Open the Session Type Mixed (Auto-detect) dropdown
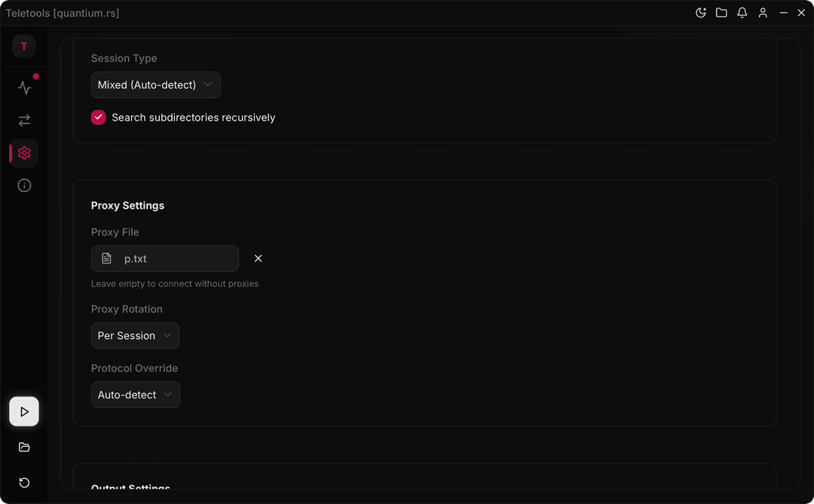The width and height of the screenshot is (814, 504). tap(156, 84)
